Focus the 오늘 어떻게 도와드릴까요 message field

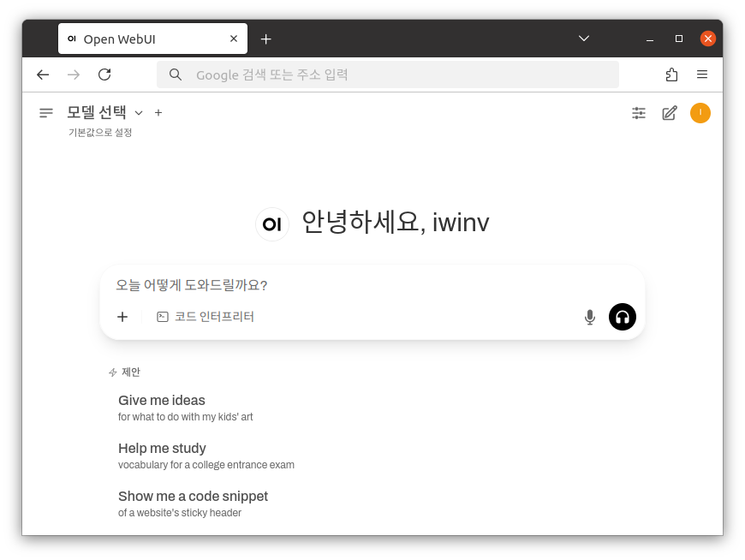[372, 285]
